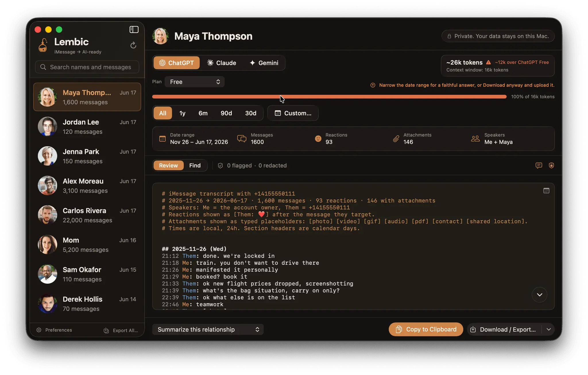
Task: Click the orange warning triangle icon
Action: 488,62
